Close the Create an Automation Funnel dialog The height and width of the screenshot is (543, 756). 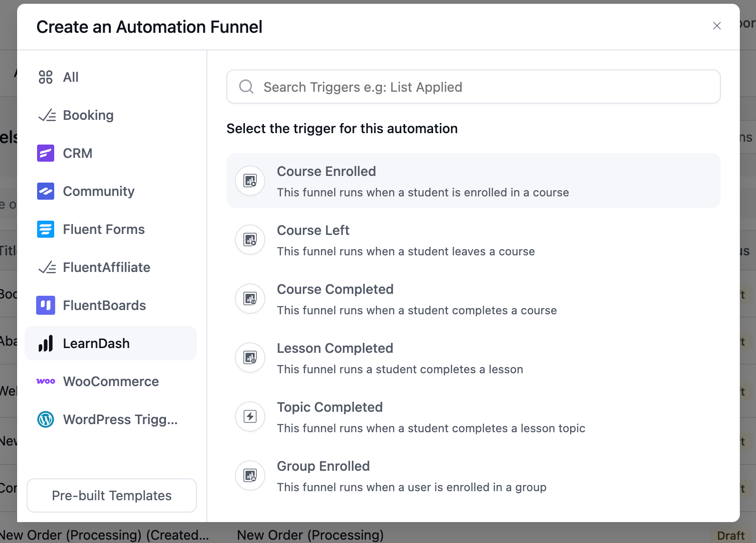(x=717, y=26)
